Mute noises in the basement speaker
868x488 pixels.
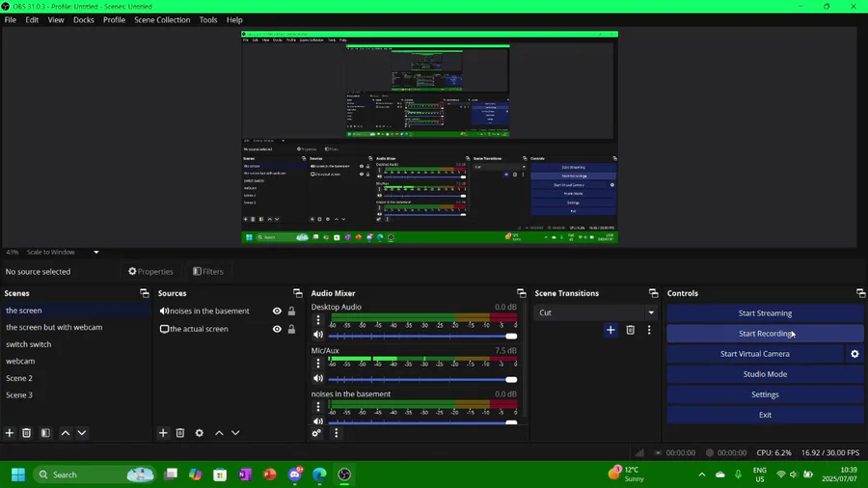[318, 421]
